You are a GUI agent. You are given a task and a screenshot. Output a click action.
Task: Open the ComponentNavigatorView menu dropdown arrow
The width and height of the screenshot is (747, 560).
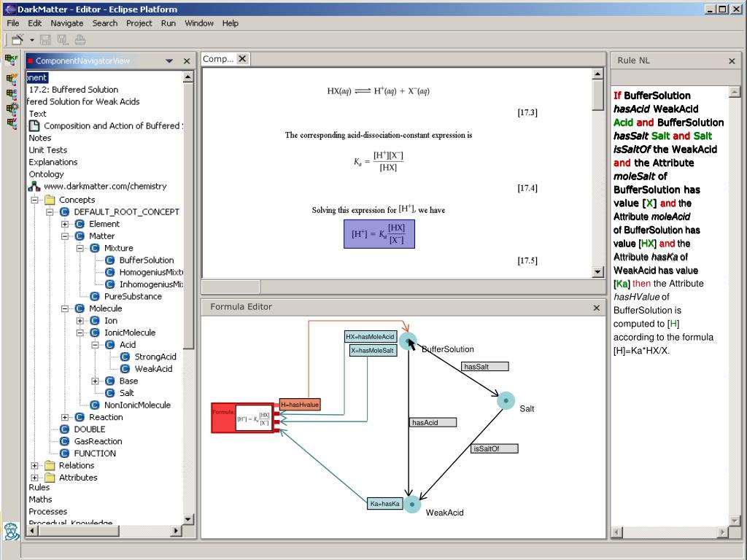click(169, 61)
